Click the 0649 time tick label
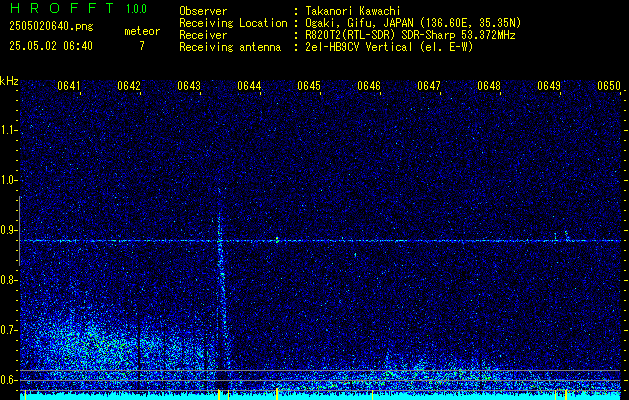Viewport: 629px width, 400px height. tap(548, 86)
